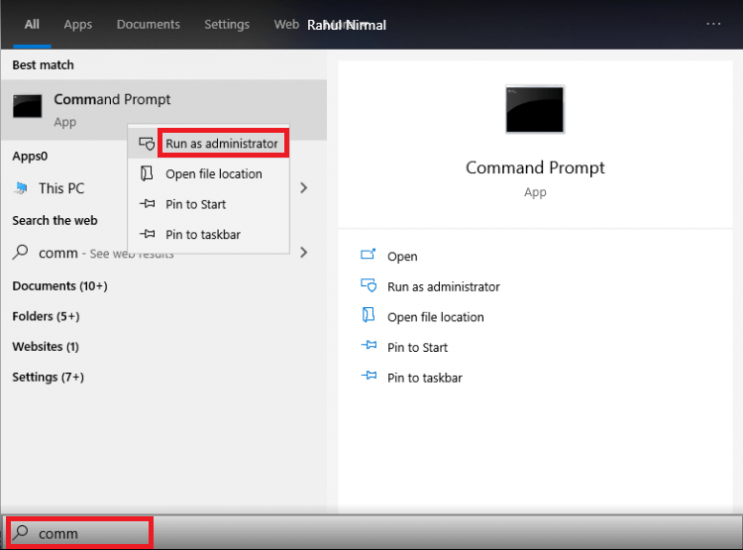Image resolution: width=743 pixels, height=550 pixels.
Task: Open the Settings search tab
Action: [227, 25]
